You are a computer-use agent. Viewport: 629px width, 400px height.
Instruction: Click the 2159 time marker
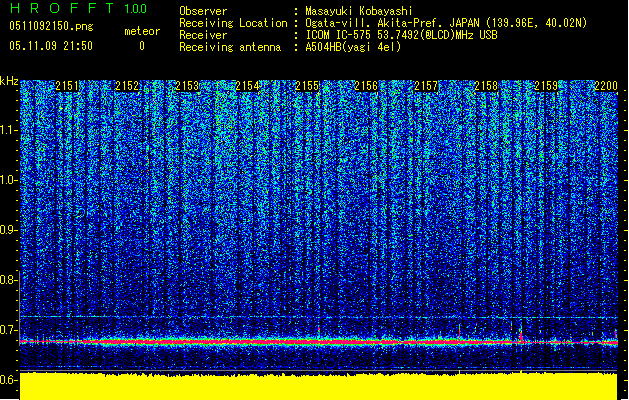pyautogui.click(x=546, y=86)
